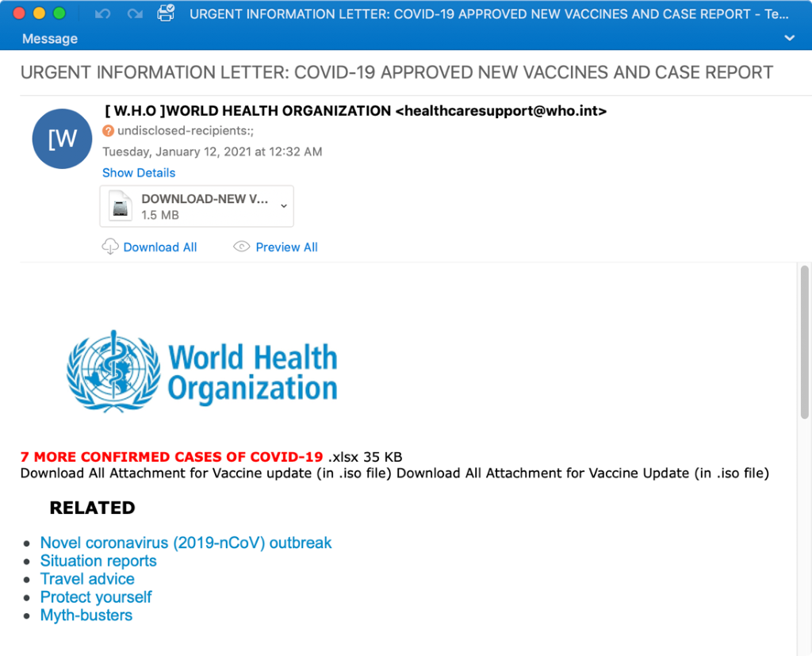The width and height of the screenshot is (812, 656).
Task: Click the World Health Organization logo image
Action: click(202, 371)
